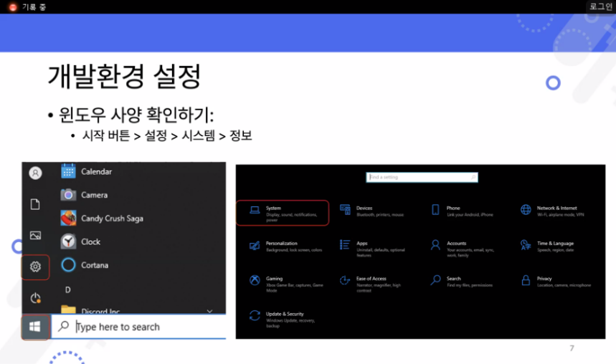Click the System category title text
The image size is (616, 364).
(x=273, y=208)
